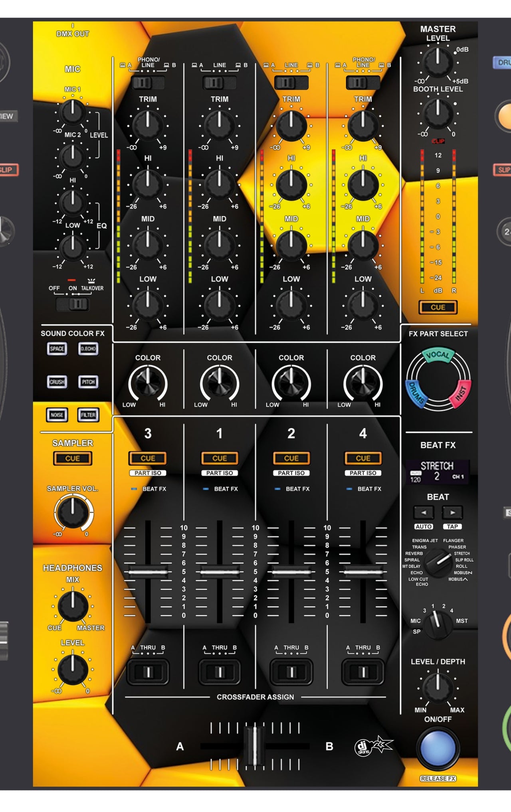Hit the TAP tempo button
Viewport: 511px width, 812px height.
(452, 527)
